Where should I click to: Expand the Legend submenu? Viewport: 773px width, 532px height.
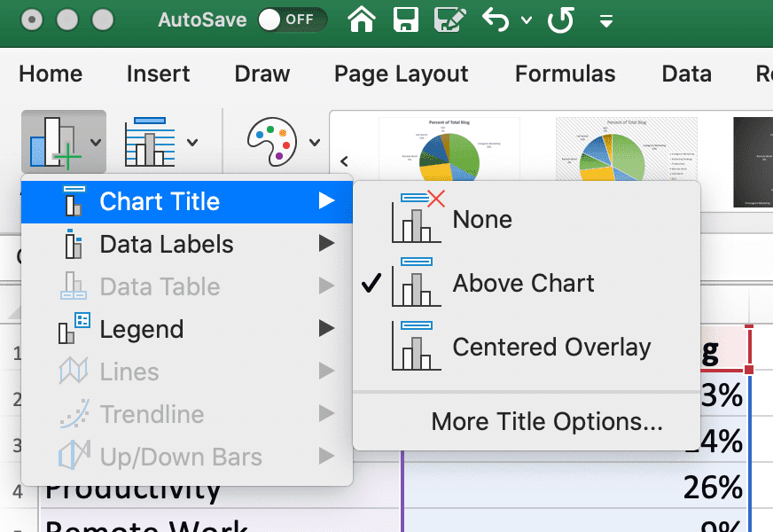pyautogui.click(x=142, y=329)
